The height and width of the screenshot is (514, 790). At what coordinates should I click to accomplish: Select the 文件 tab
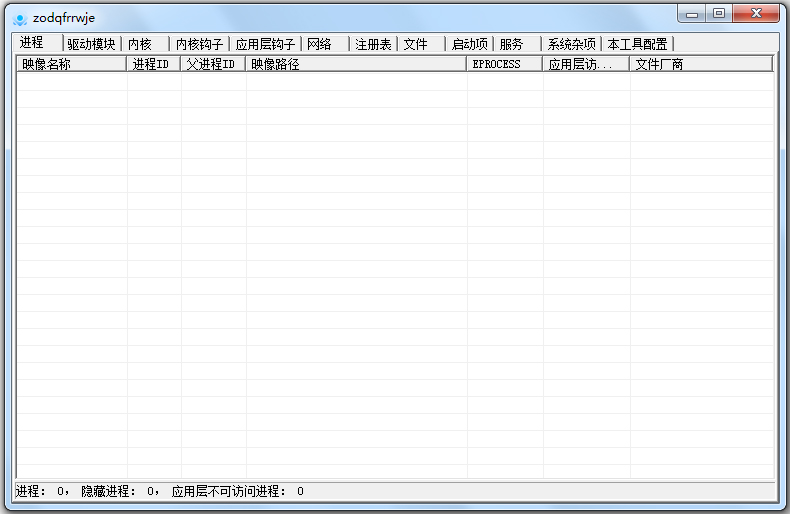416,44
